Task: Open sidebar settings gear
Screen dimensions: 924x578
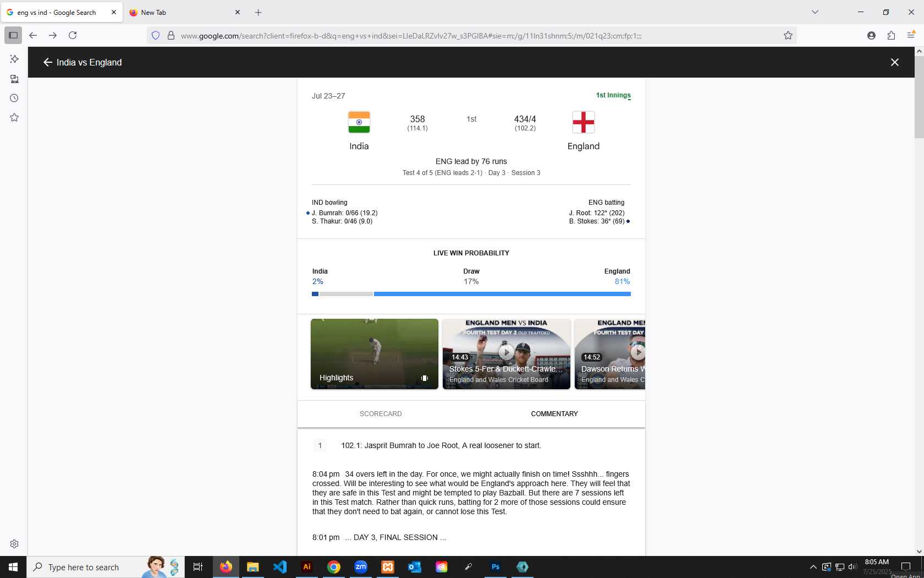Action: [14, 544]
